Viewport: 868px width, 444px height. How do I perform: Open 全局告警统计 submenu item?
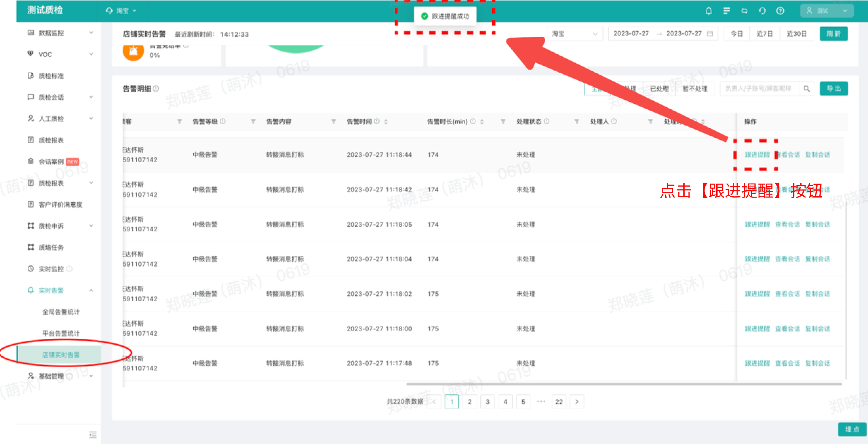point(61,312)
